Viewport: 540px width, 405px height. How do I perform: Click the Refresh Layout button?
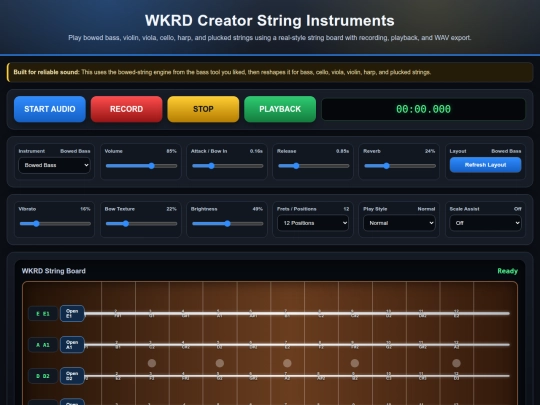(485, 165)
